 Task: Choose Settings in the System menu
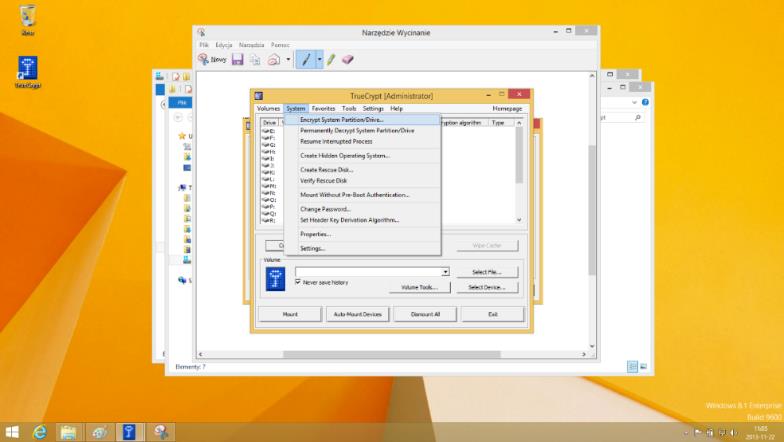click(362, 248)
